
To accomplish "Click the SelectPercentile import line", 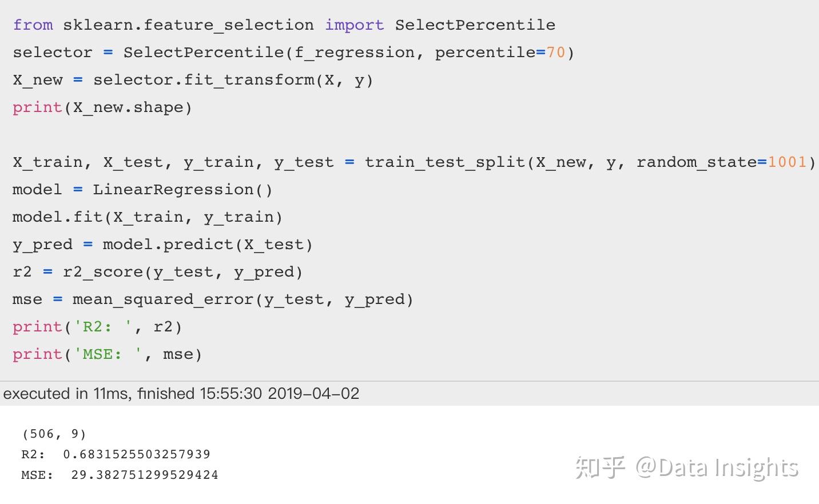I will [284, 25].
